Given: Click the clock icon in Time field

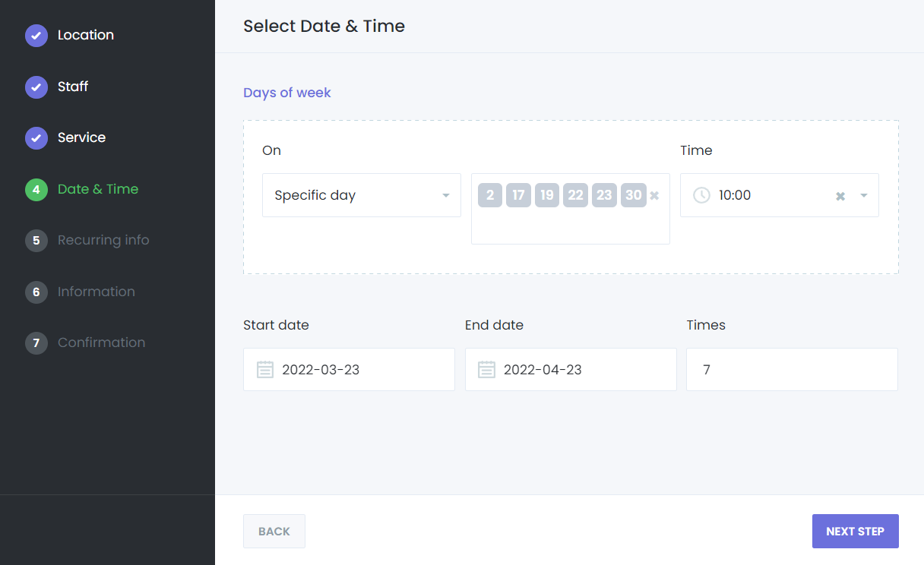Looking at the screenshot, I should [x=701, y=195].
